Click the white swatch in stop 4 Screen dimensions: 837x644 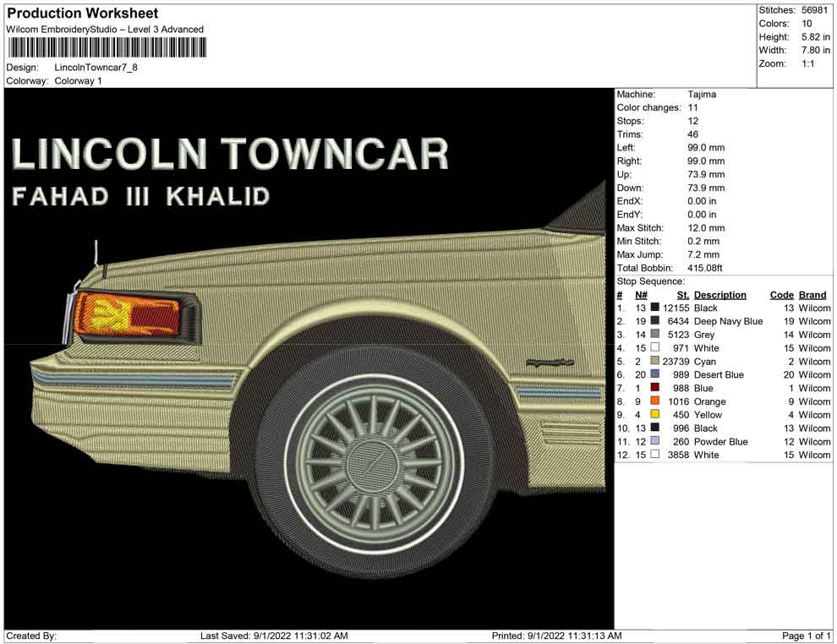tap(655, 347)
